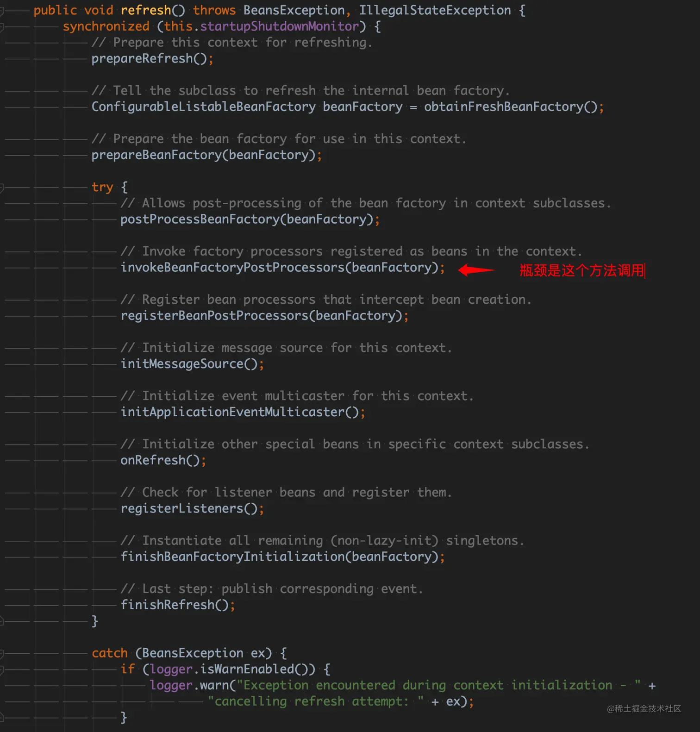Screen dimensions: 700x732
Task: Click the postProcessBeanFactory(beanFactory) call
Action: pos(250,219)
